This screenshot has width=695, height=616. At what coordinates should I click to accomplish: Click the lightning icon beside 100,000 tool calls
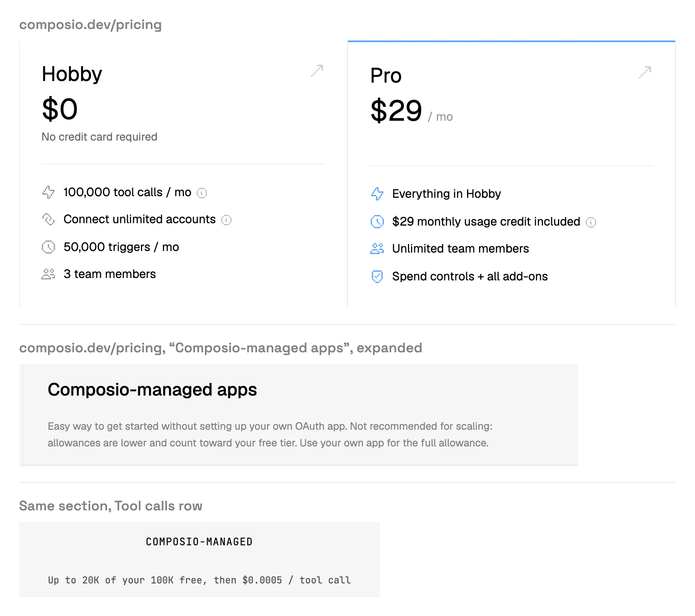pos(48,192)
